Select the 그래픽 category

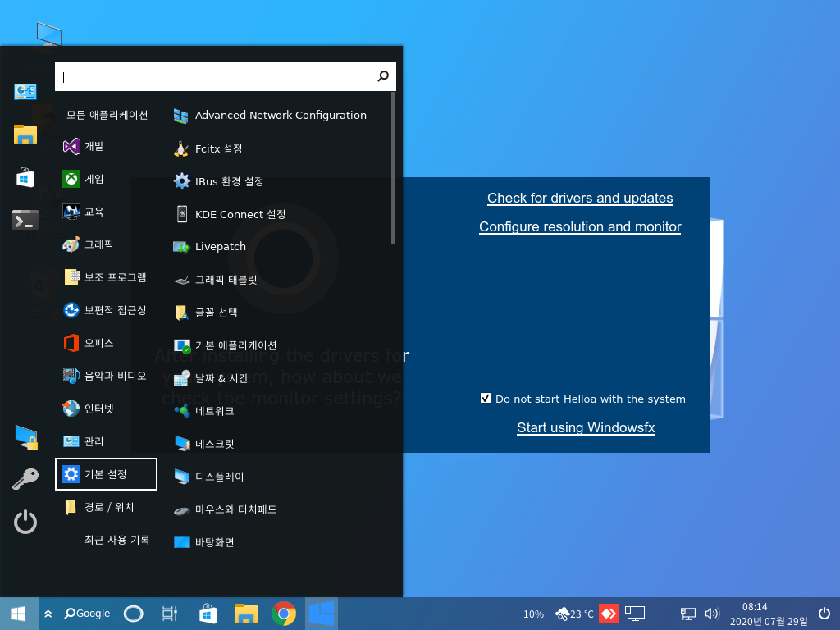coord(89,244)
